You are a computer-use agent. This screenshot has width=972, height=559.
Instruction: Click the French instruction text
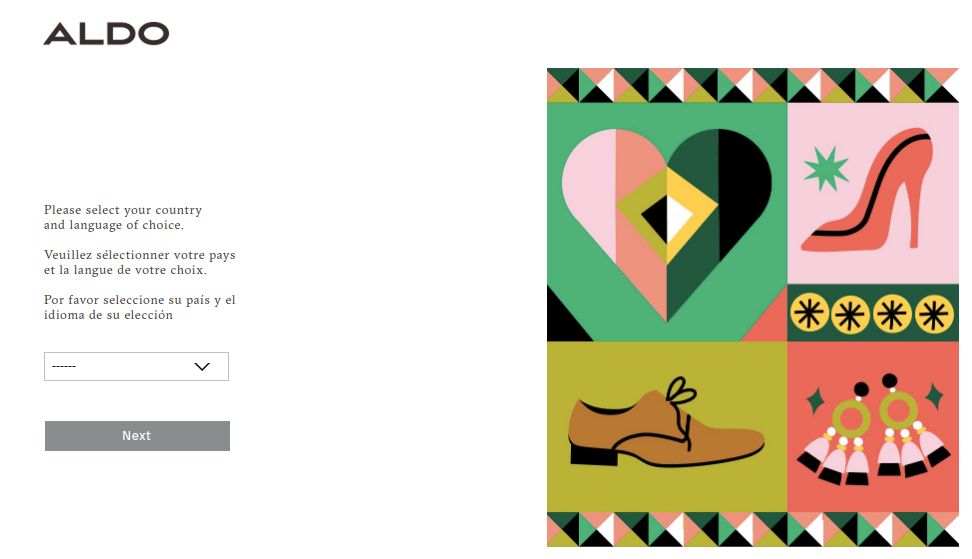pos(139,262)
